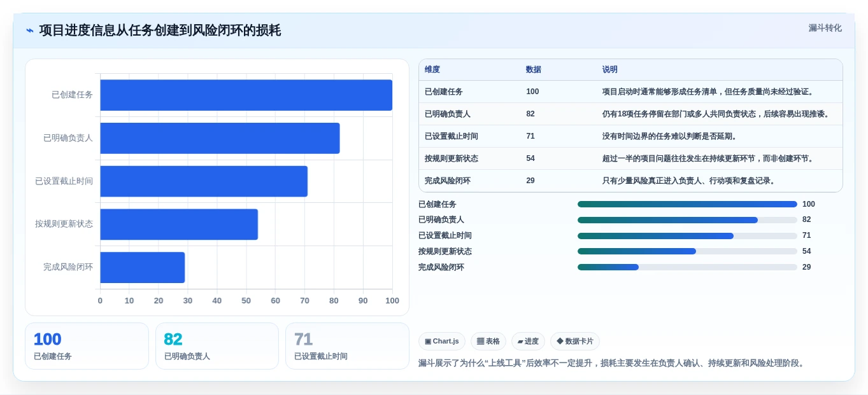The width and height of the screenshot is (868, 395).
Task: Open the 82 已明确负责人 stat card
Action: (217, 346)
